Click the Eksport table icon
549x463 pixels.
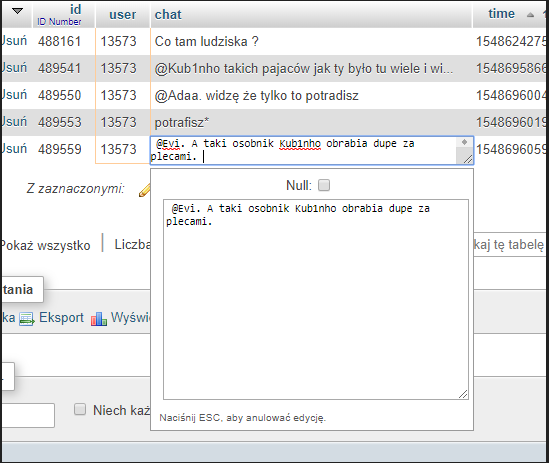coord(27,319)
